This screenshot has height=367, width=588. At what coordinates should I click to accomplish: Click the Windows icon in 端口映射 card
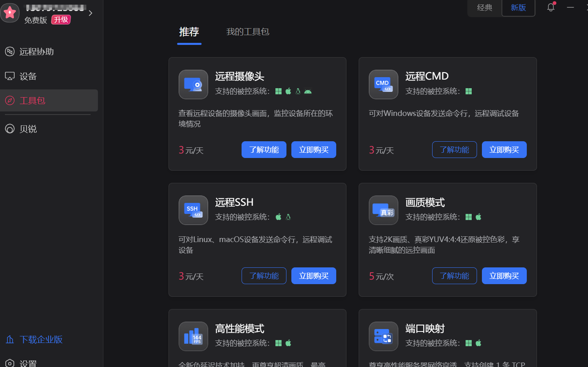click(x=468, y=343)
